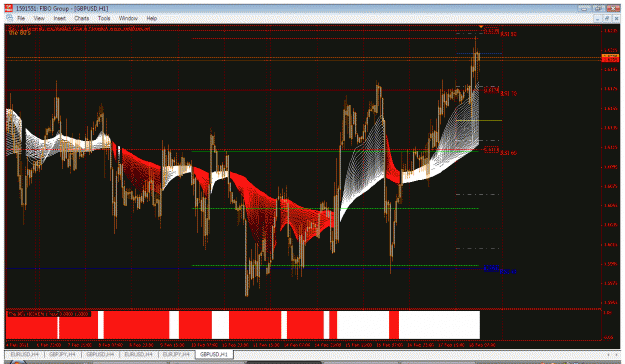Image resolution: width=625 pixels, height=364 pixels.
Task: Switch to the GBPUSD,H4 chart tab
Action: pyautogui.click(x=100, y=354)
